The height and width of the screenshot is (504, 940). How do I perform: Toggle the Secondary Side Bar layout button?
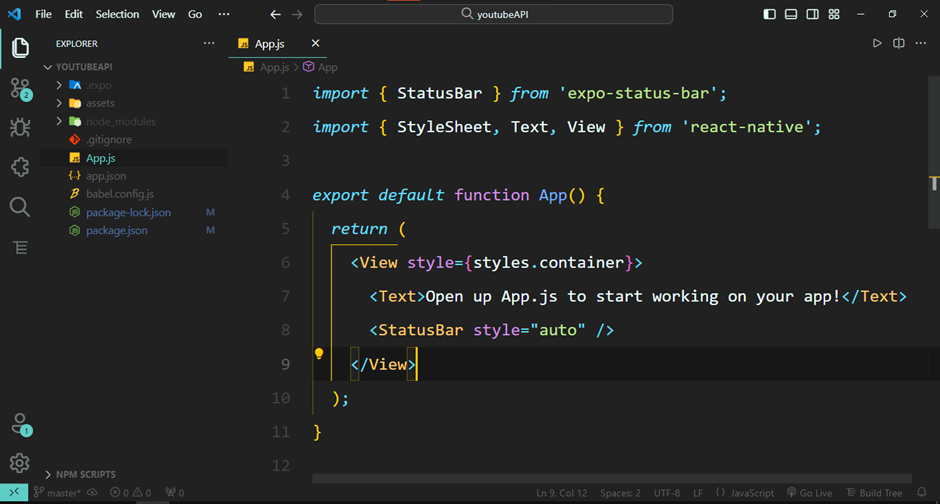click(x=813, y=14)
